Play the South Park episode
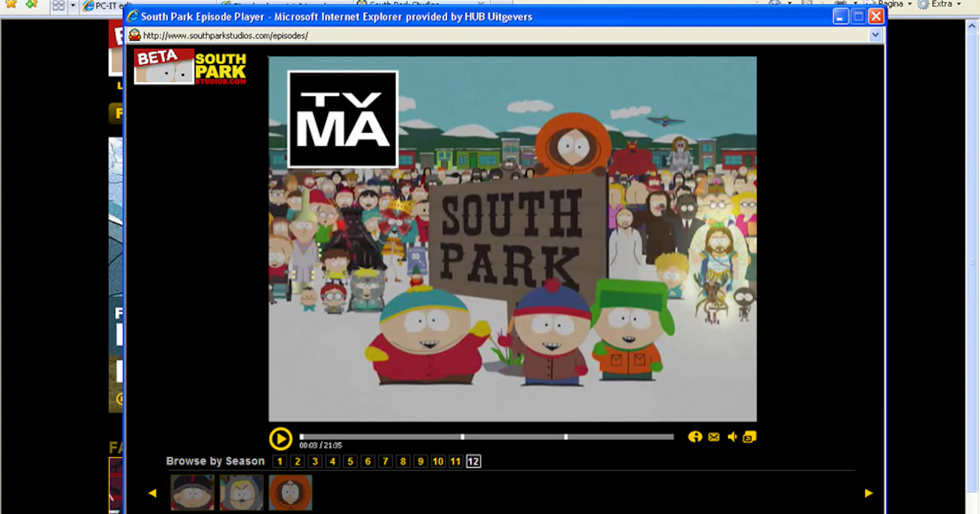 pyautogui.click(x=281, y=439)
